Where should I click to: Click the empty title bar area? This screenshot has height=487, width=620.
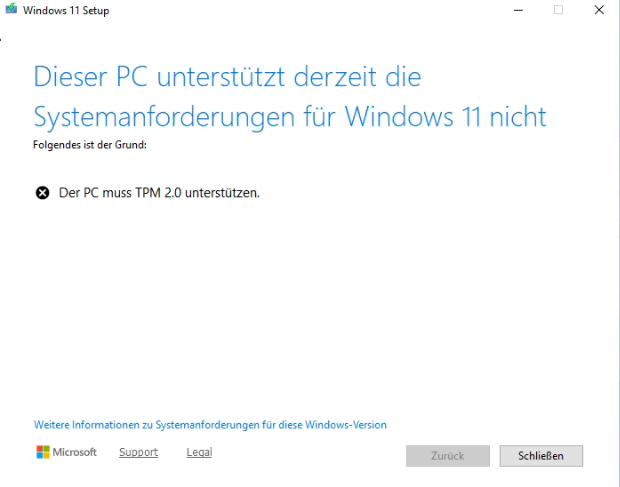300,10
